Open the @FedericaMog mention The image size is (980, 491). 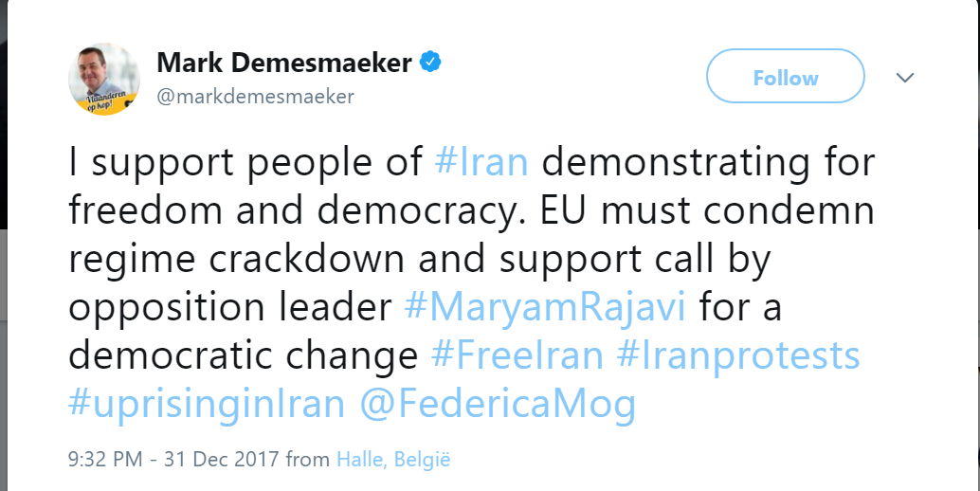(x=498, y=403)
